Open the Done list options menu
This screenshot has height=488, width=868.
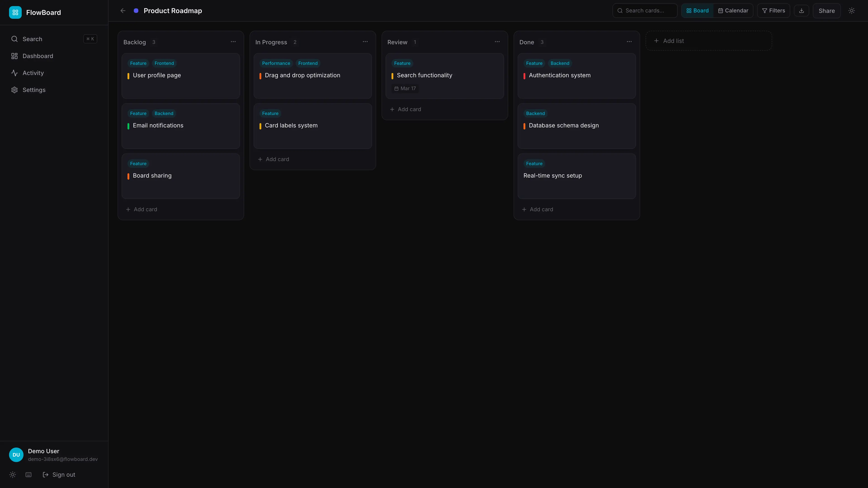(x=630, y=41)
